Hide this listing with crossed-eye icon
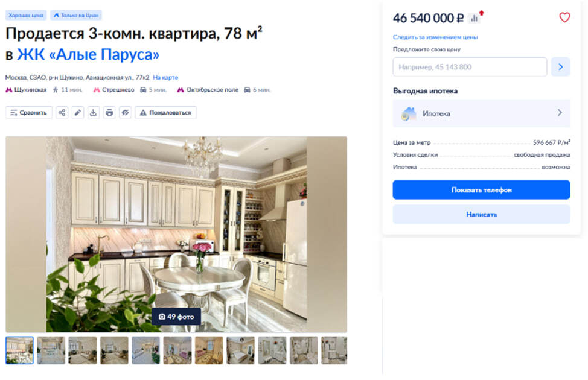588x380 pixels. coord(125,112)
